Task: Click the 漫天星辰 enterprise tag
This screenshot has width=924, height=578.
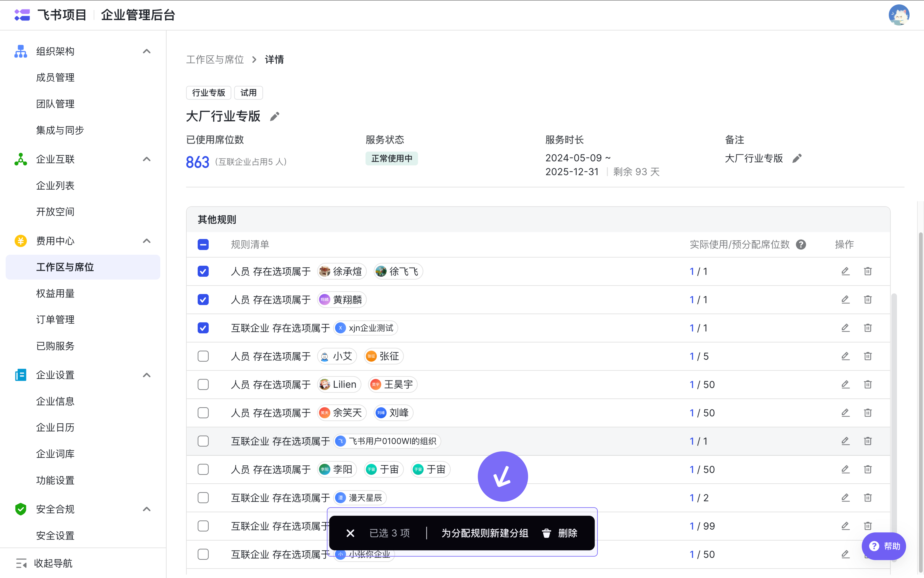Action: [360, 498]
